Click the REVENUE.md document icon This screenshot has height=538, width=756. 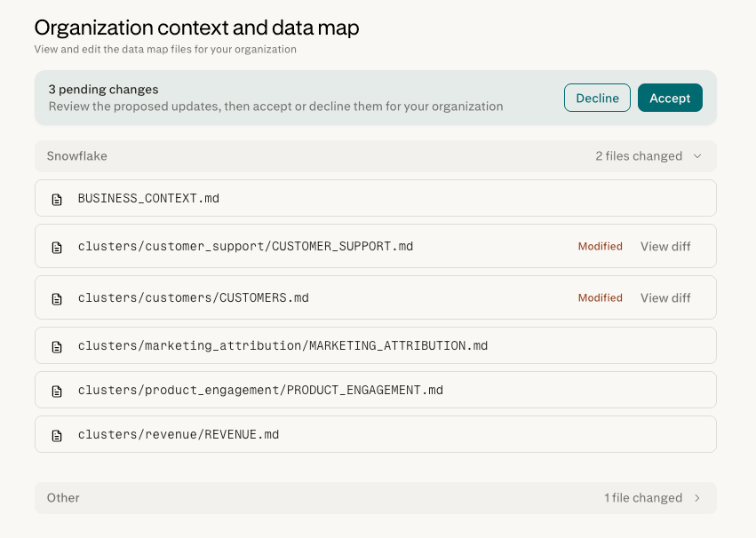[x=57, y=436]
